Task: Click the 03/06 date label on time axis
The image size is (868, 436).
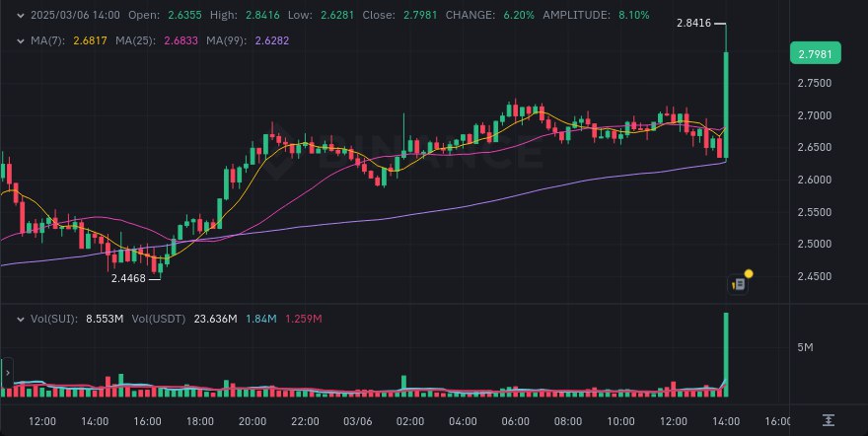Action: tap(358, 421)
